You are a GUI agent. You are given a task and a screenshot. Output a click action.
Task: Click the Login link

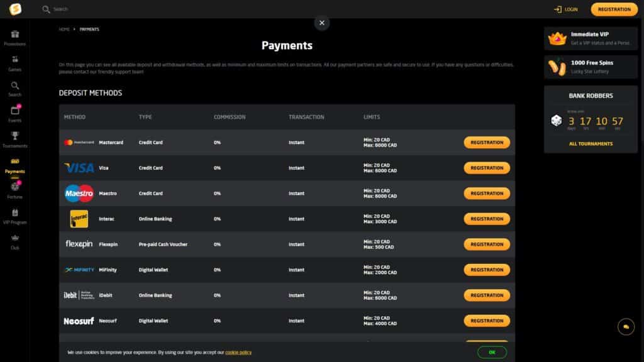pyautogui.click(x=565, y=9)
